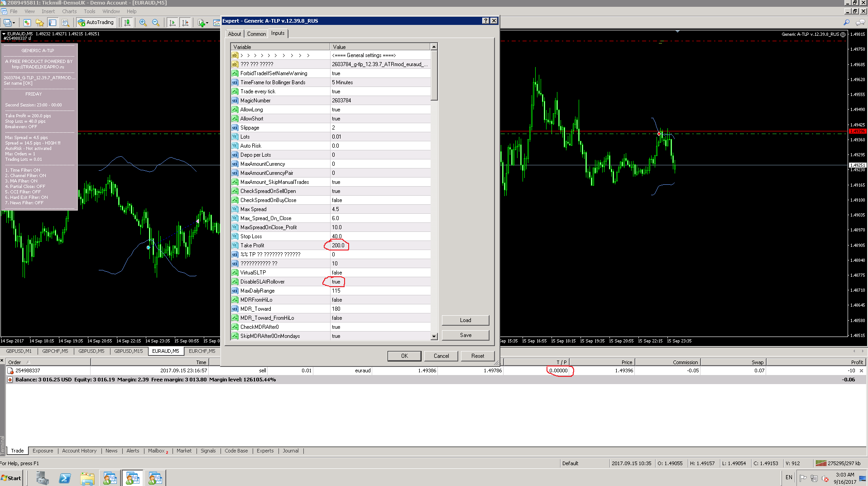Click the Cancel button

[x=441, y=356]
